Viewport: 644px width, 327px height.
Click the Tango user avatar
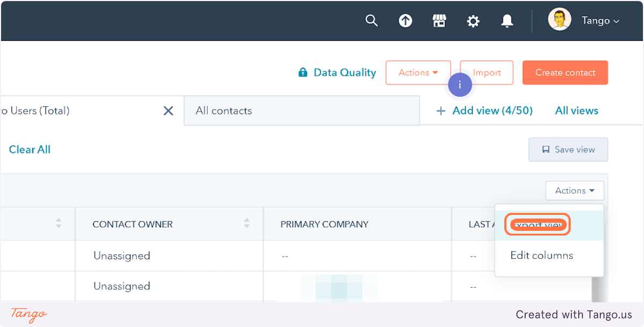[559, 20]
